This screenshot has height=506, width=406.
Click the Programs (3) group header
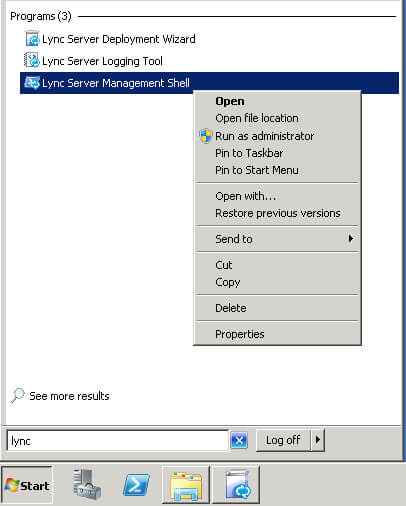pyautogui.click(x=41, y=16)
